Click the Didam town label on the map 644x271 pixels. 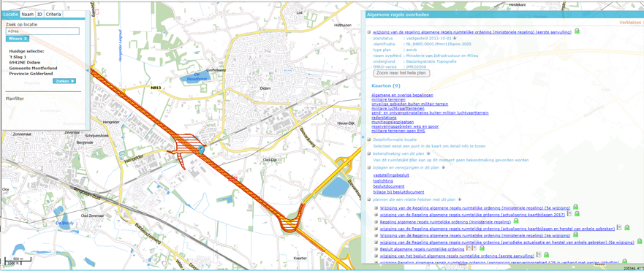(x=265, y=88)
